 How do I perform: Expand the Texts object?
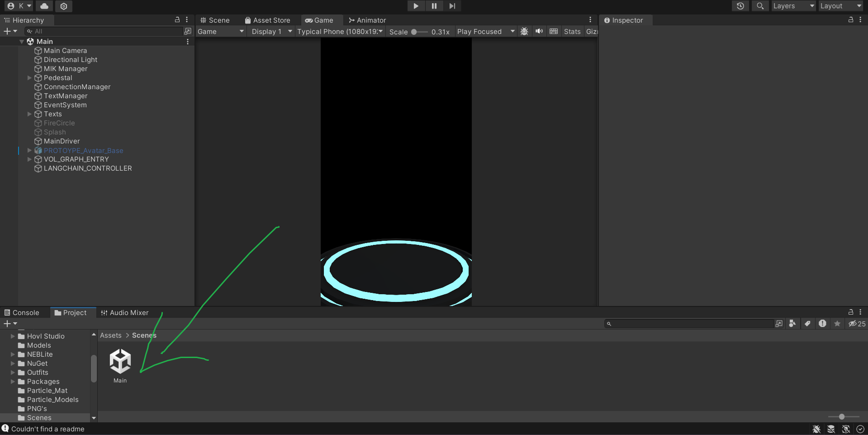point(30,114)
